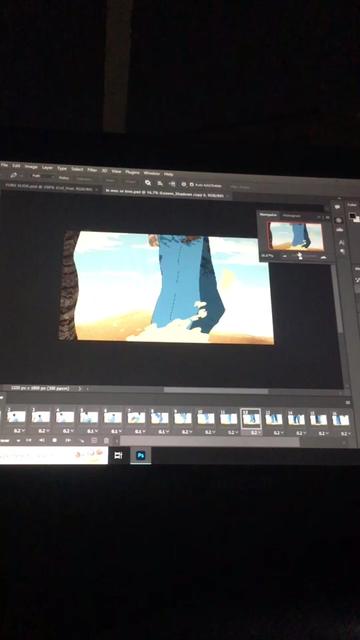Click the Navigator zoom percentage field
This screenshot has width=360, height=640.
267,256
